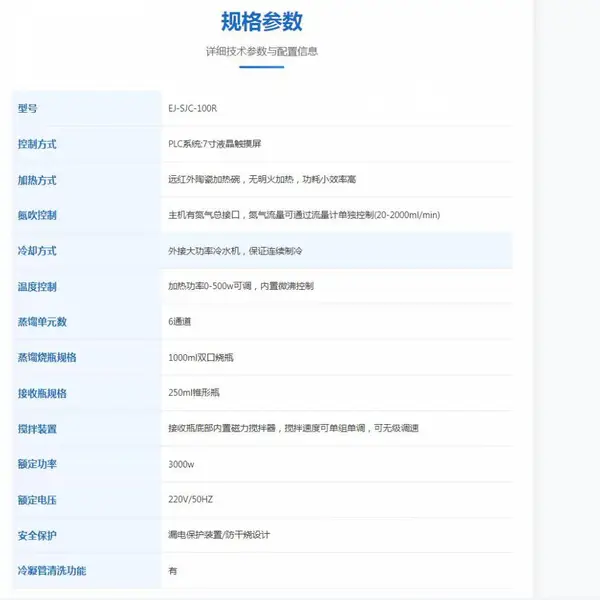
Task: Click the 规格参数 heading
Action: (x=262, y=21)
